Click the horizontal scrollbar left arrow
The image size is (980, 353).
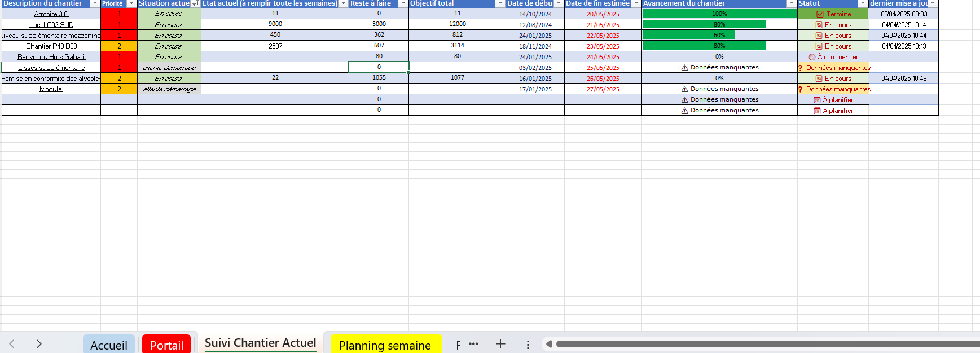pos(548,344)
